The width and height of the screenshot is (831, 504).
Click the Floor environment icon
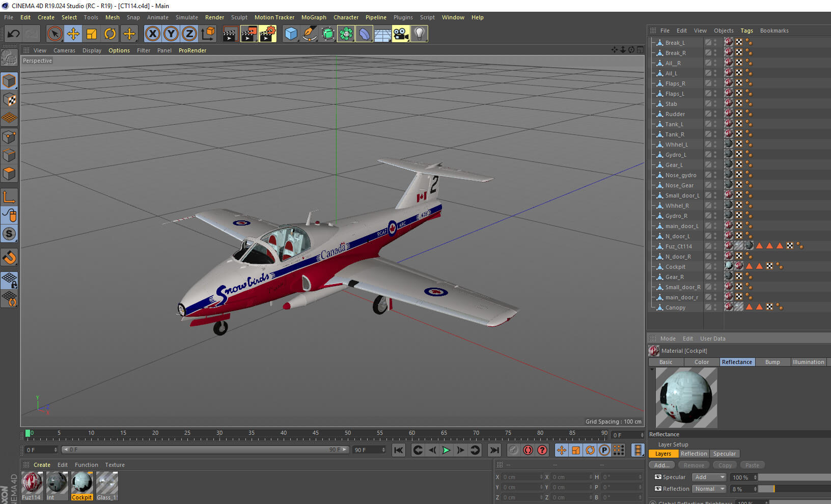[382, 34]
